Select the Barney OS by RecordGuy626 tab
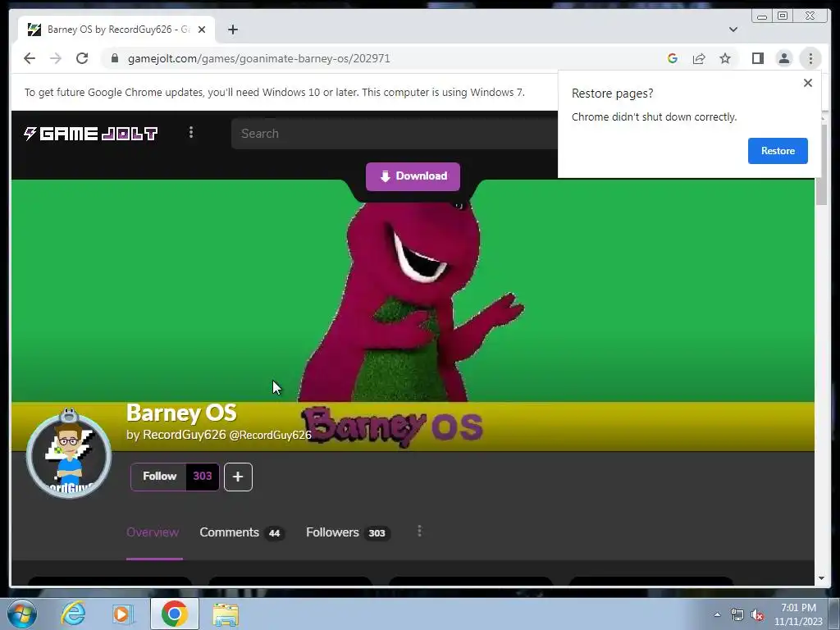 click(116, 30)
